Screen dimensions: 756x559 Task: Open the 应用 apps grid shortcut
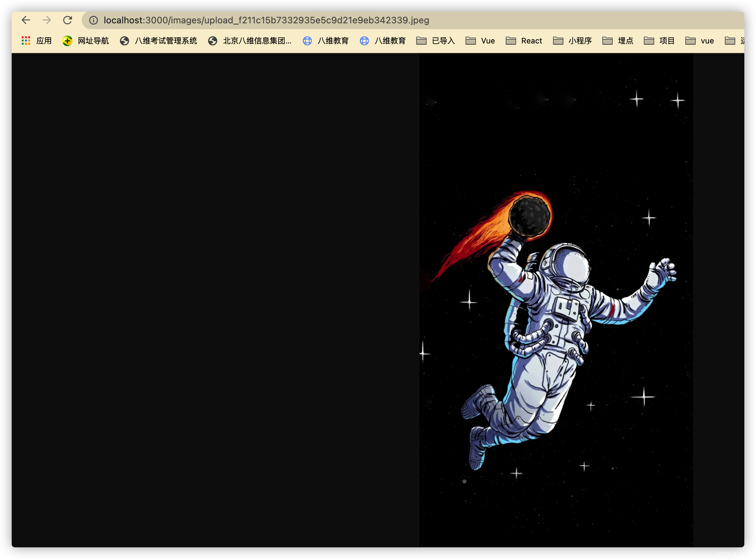point(37,41)
